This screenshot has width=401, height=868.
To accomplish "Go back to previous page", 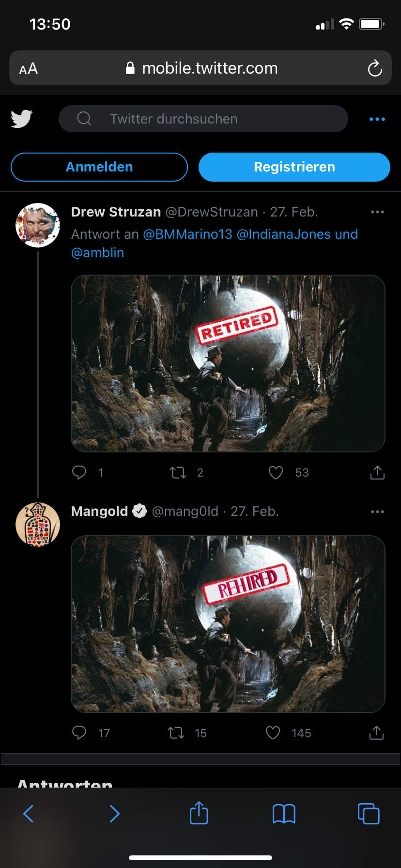I will point(29,814).
